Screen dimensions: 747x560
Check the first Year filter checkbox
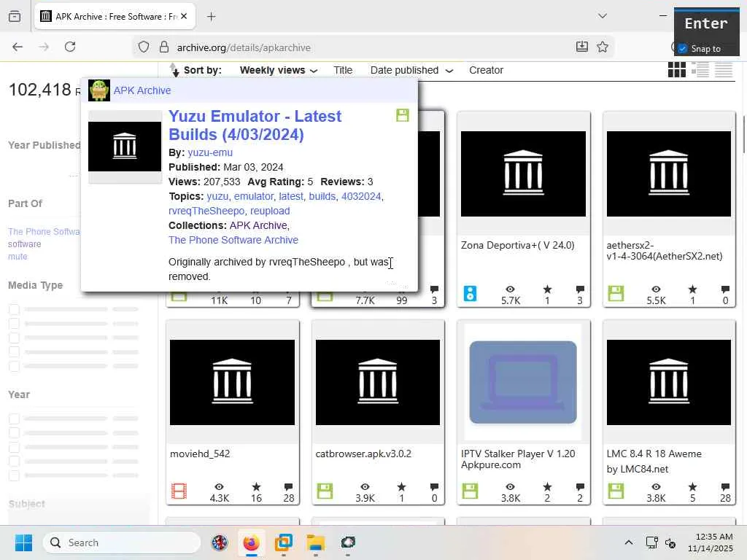[x=15, y=419]
